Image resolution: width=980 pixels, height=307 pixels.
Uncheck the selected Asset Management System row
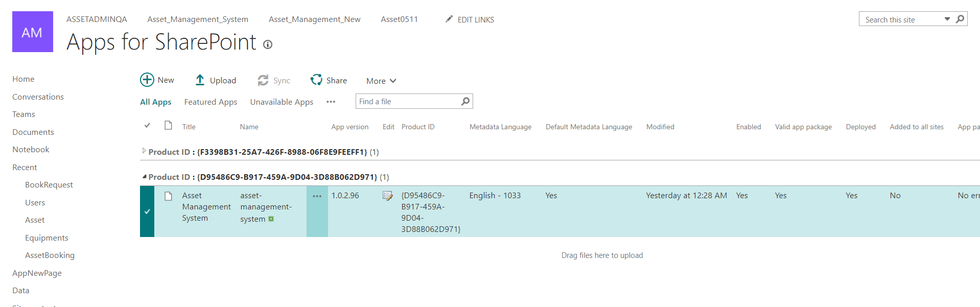(147, 211)
